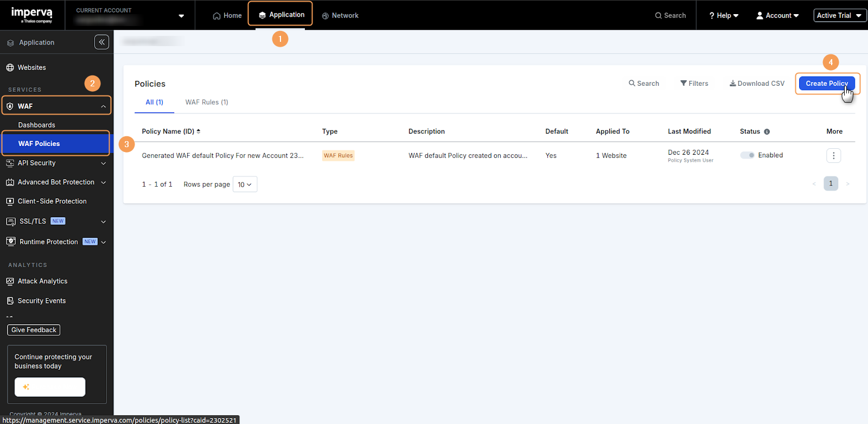Open Filters funnel icon
Image resolution: width=868 pixels, height=424 pixels.
[684, 83]
